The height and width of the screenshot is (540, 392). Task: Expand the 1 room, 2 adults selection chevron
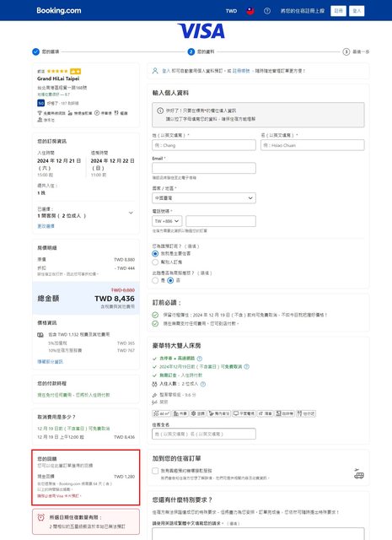point(131,213)
